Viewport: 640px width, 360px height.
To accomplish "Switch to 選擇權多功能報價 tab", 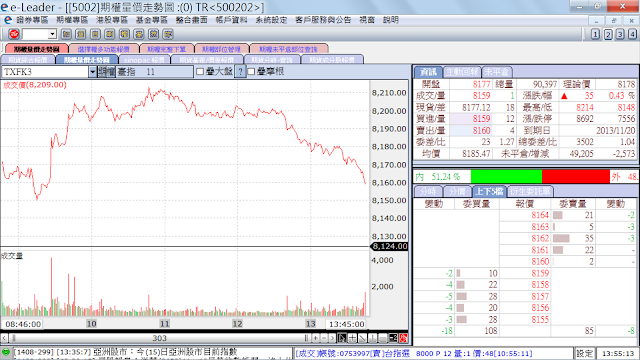I will (x=104, y=49).
